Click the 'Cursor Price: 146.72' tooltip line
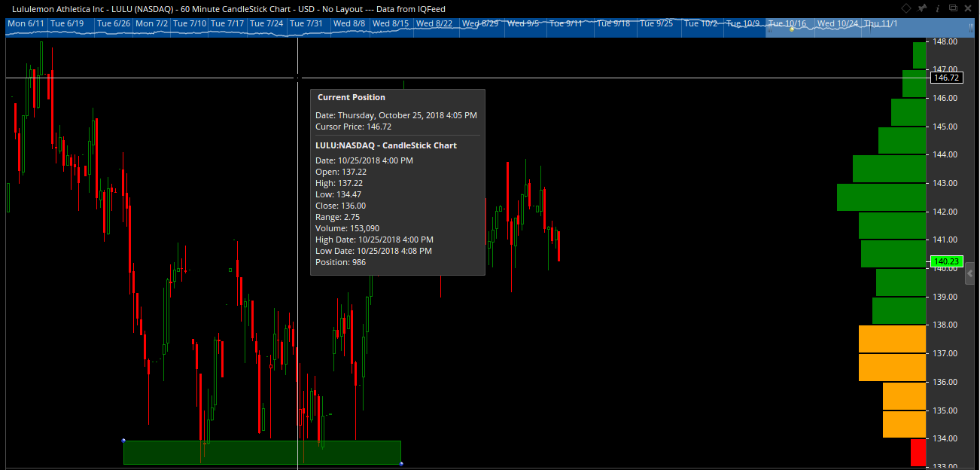The height and width of the screenshot is (470, 980). (354, 127)
